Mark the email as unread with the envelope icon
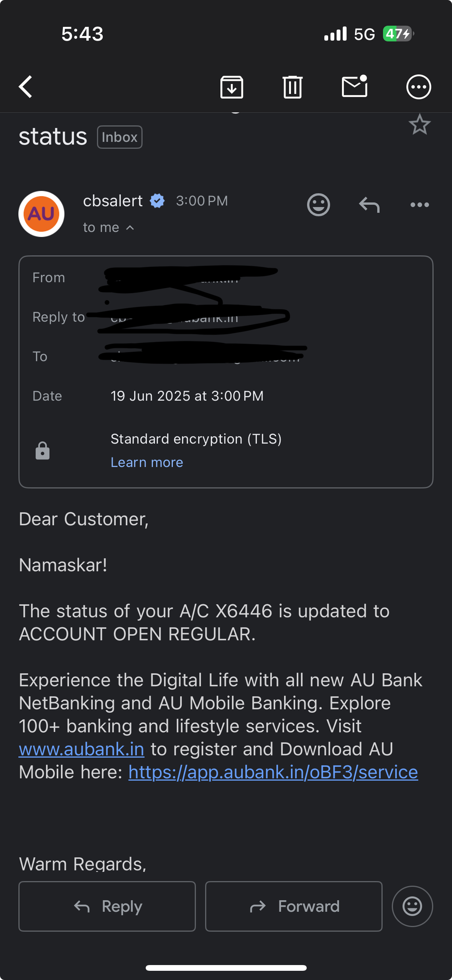The height and width of the screenshot is (980, 452). click(355, 86)
